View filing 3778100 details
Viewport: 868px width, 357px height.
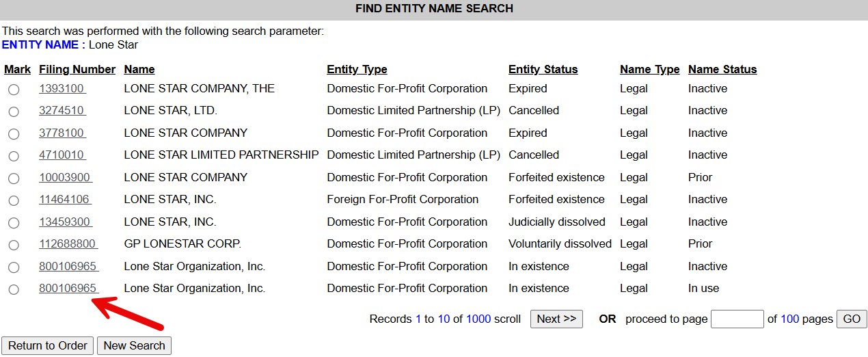click(x=62, y=133)
